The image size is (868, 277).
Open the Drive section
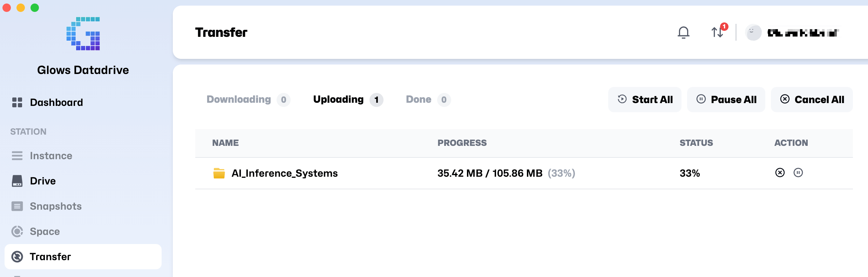point(42,181)
